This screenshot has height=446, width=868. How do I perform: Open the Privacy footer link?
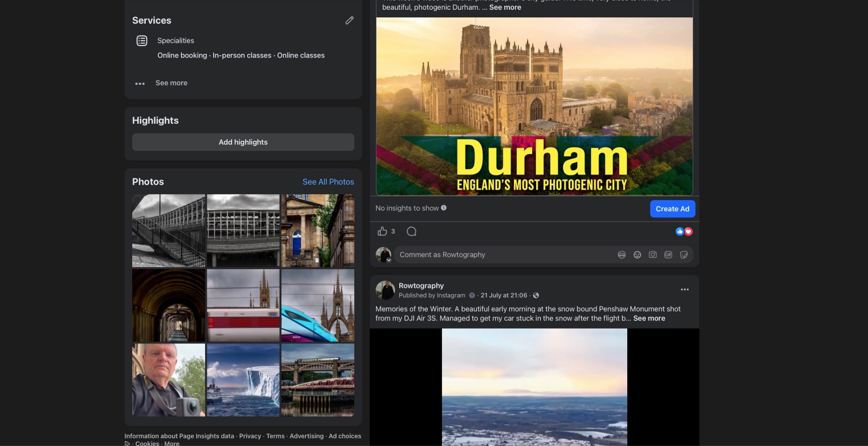(250, 436)
